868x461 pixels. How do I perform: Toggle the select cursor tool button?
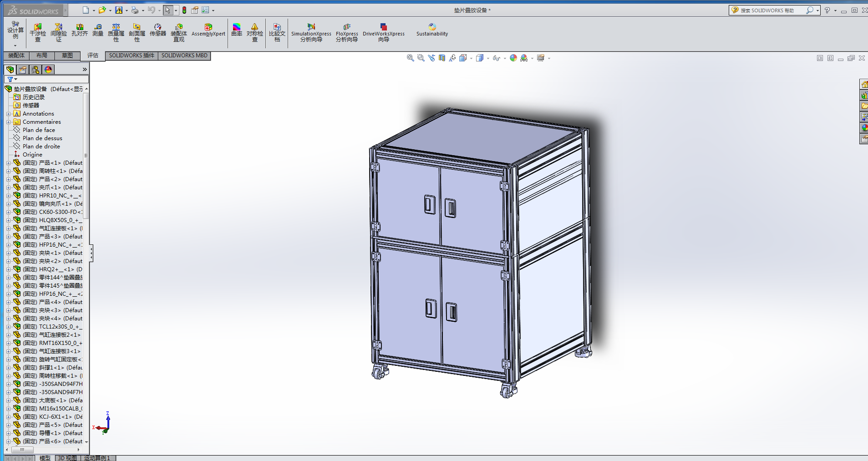point(168,10)
